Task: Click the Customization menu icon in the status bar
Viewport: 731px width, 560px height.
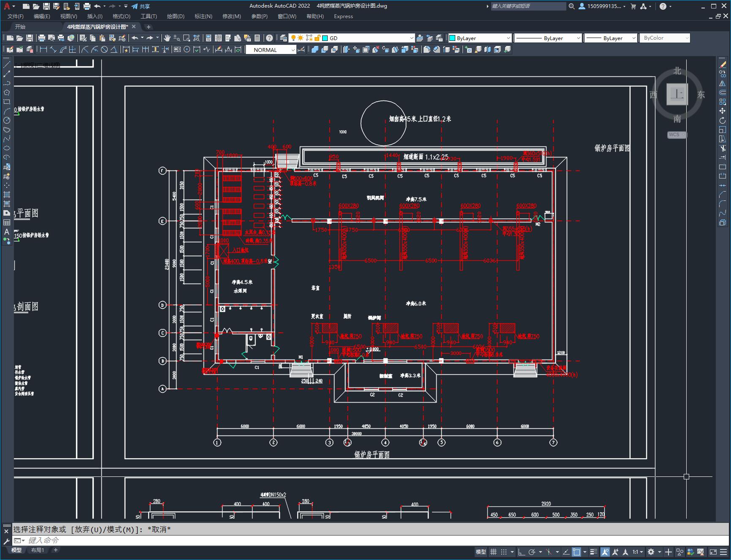Action: (x=724, y=552)
